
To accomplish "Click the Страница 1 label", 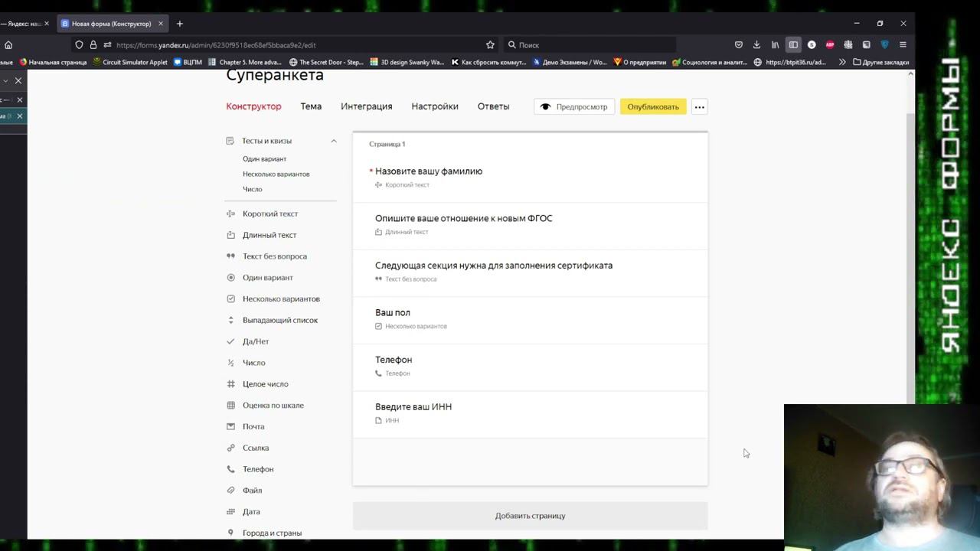I will pos(387,144).
